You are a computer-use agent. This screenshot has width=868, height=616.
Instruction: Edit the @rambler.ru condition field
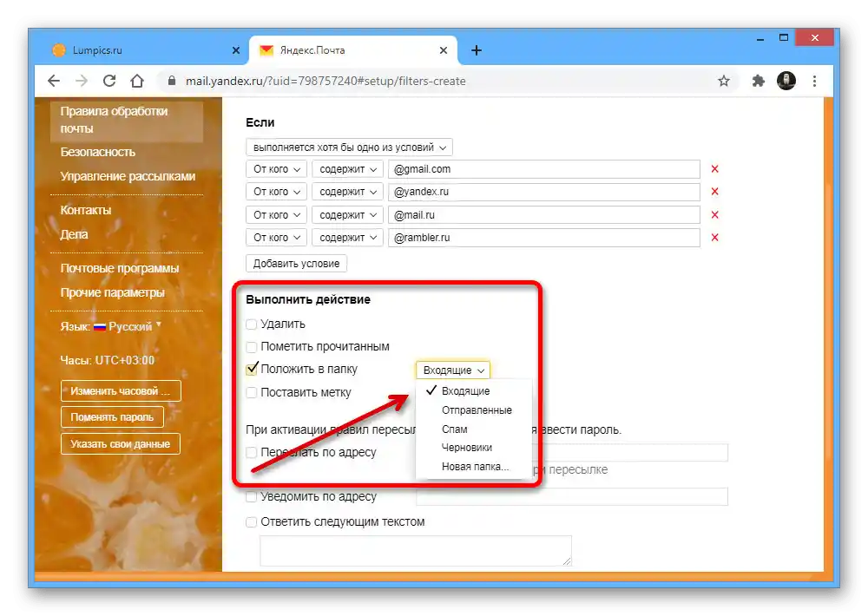[544, 238]
